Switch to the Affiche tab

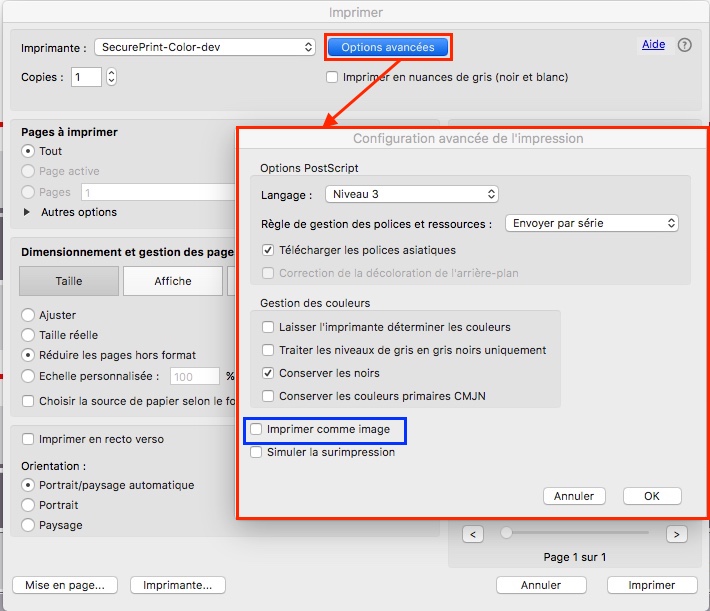pos(173,281)
